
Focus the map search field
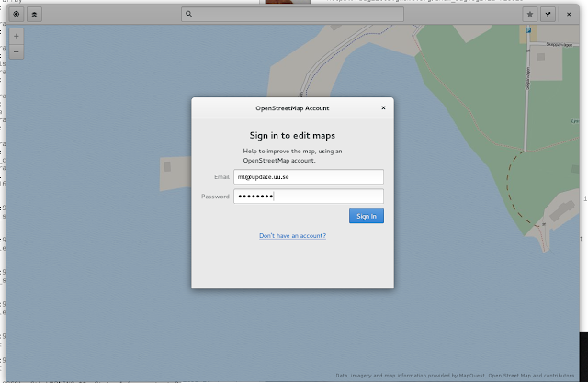(x=292, y=15)
